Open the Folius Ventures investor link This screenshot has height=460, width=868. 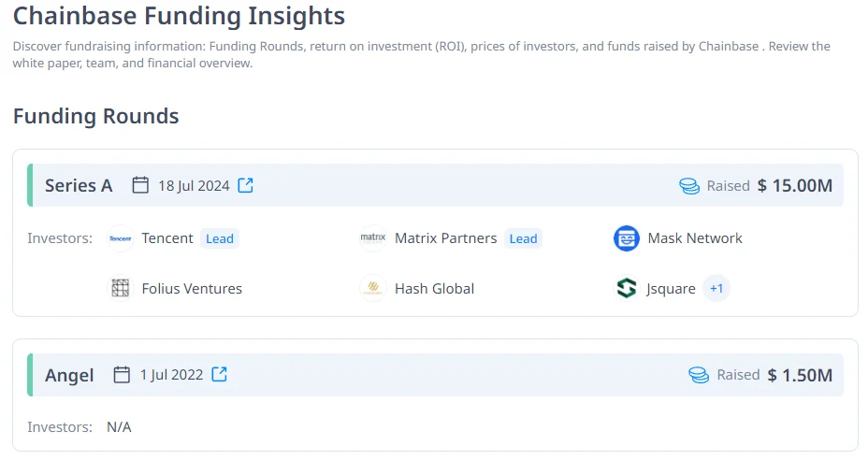(192, 288)
